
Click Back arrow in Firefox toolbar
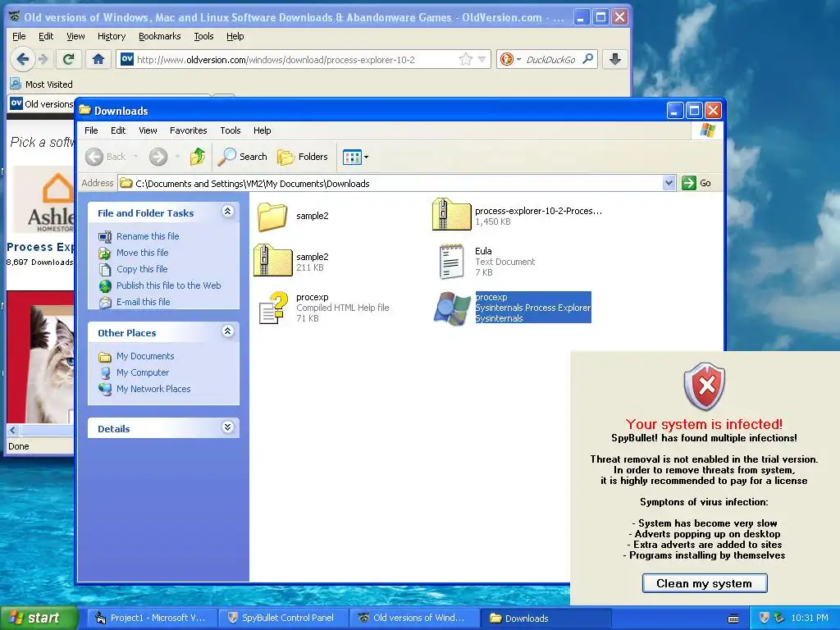tap(22, 59)
